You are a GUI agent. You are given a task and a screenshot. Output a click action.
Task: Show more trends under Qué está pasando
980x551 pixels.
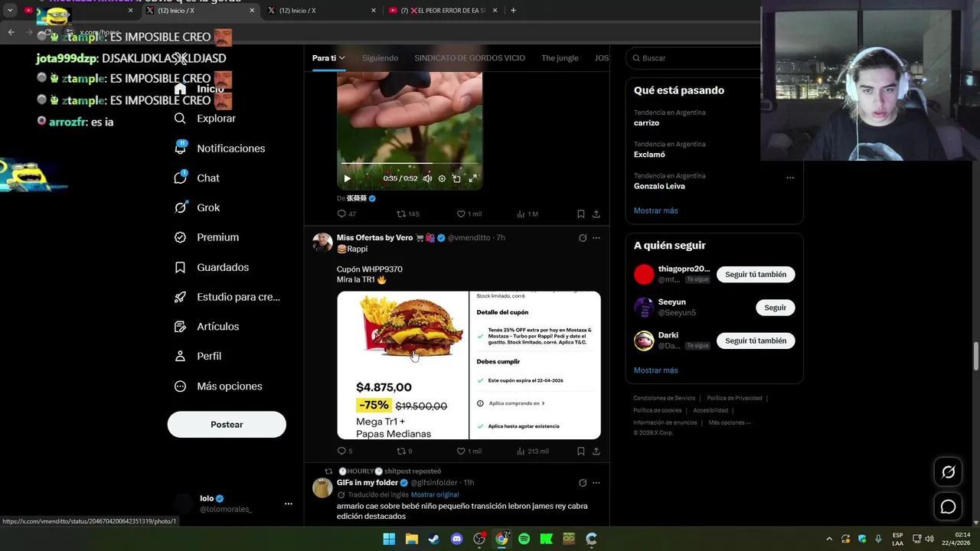[655, 210]
